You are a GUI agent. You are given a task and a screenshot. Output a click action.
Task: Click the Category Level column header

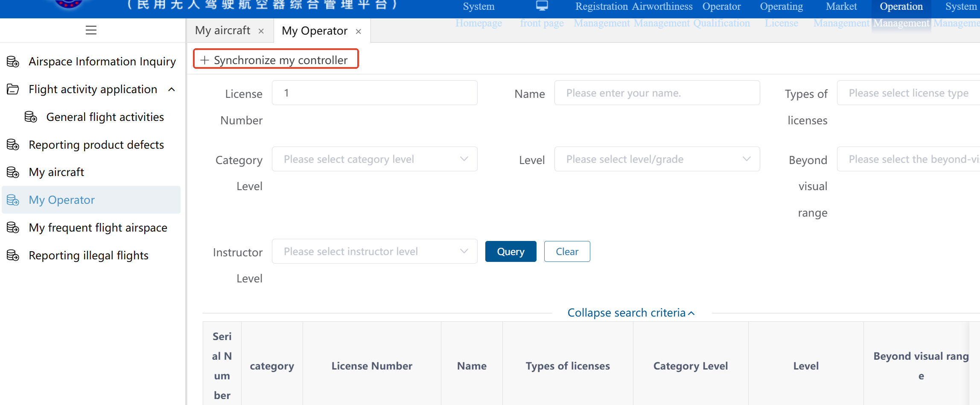tap(691, 366)
